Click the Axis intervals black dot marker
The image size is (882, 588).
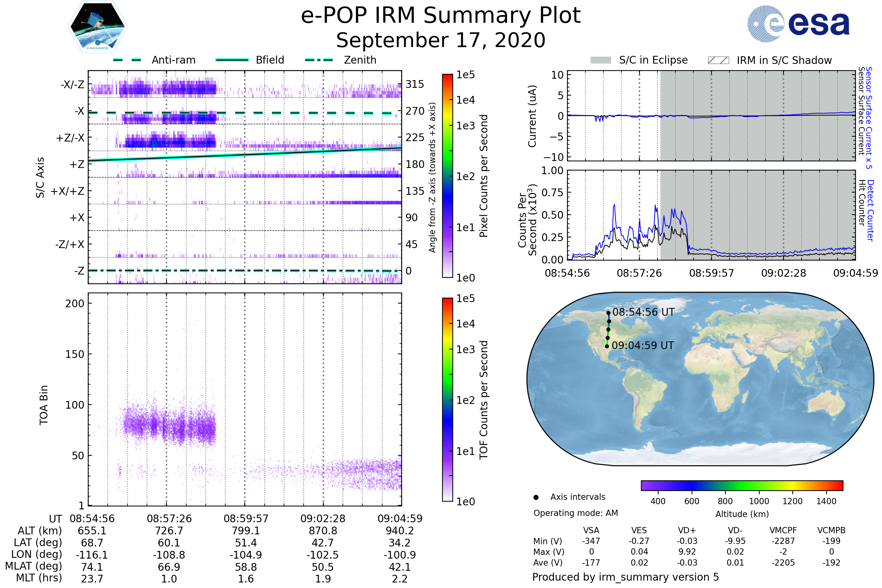coord(536,497)
